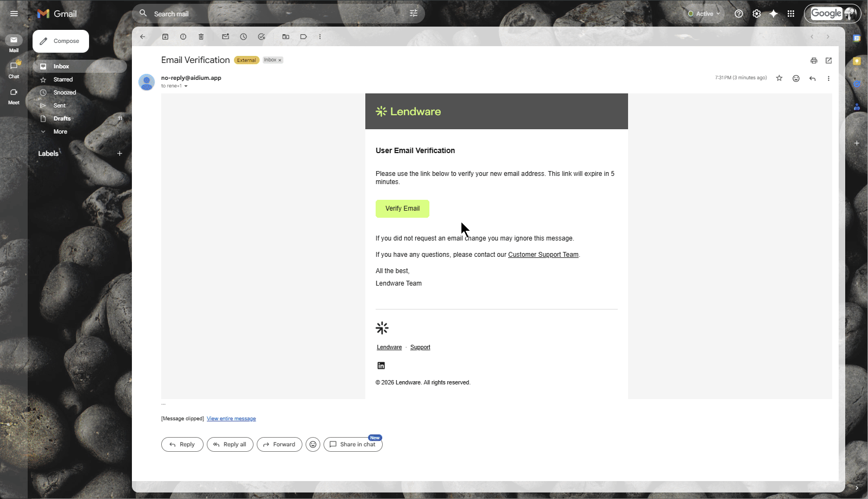Open the Sent folder
The image size is (868, 499).
pyautogui.click(x=79, y=105)
